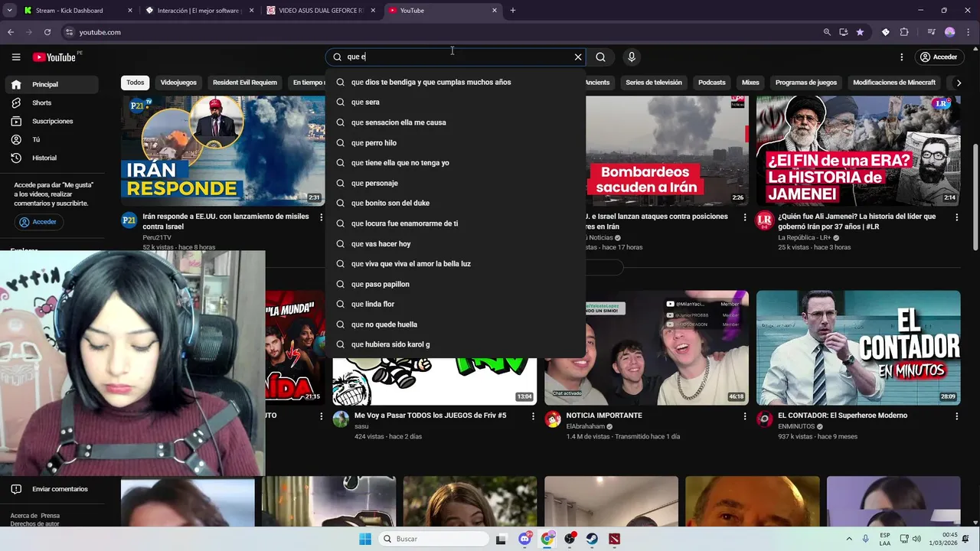
Task: Open Tú in the sidebar
Action: (x=52, y=139)
